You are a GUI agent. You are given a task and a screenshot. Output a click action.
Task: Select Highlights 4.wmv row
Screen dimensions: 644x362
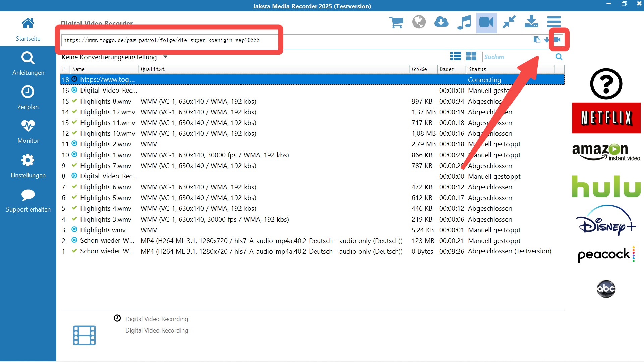point(312,208)
